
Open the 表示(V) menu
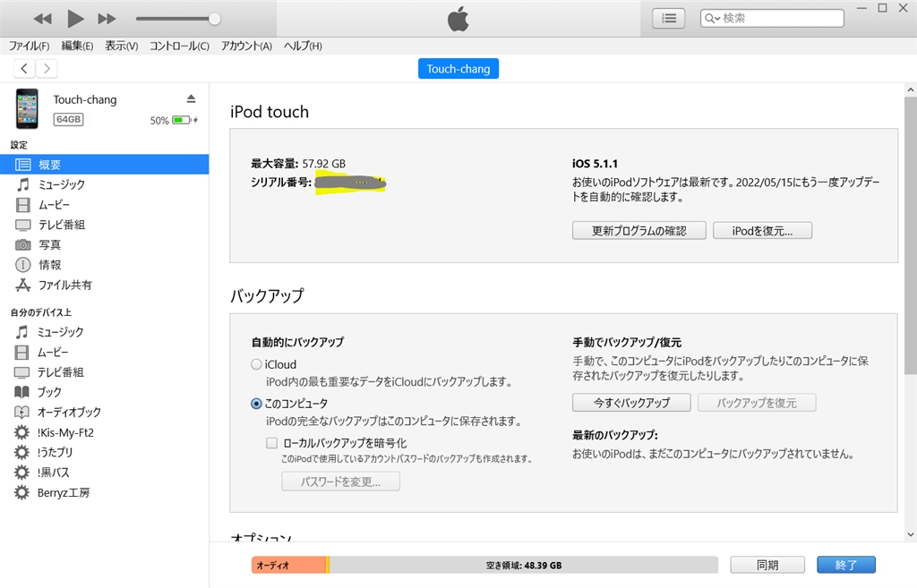122,46
